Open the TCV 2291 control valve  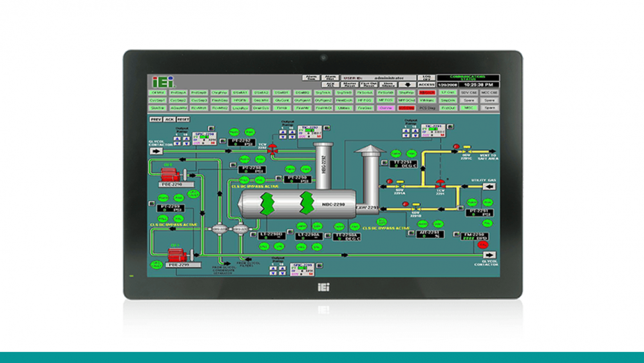click(x=440, y=184)
